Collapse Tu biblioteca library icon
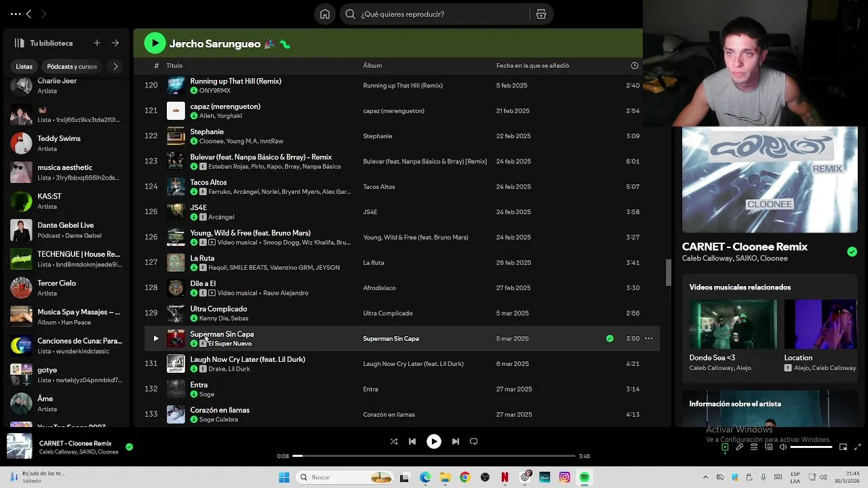The width and height of the screenshot is (868, 488). pyautogui.click(x=20, y=43)
